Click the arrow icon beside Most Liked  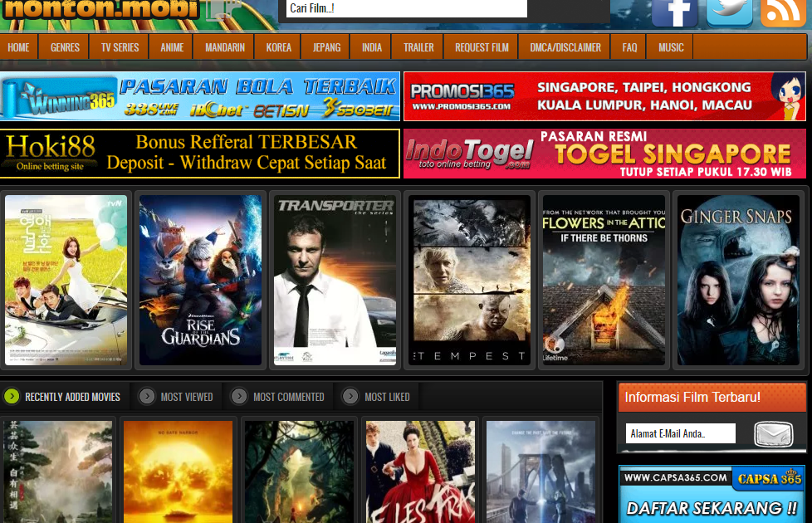(350, 397)
